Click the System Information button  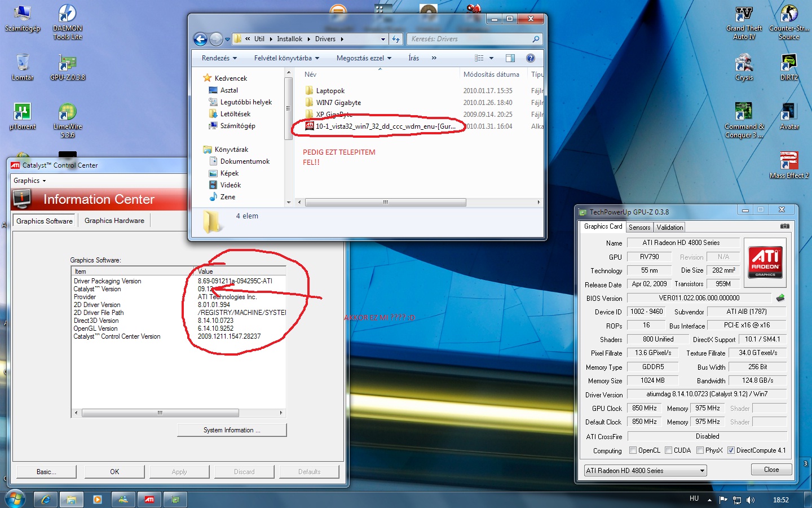232,430
